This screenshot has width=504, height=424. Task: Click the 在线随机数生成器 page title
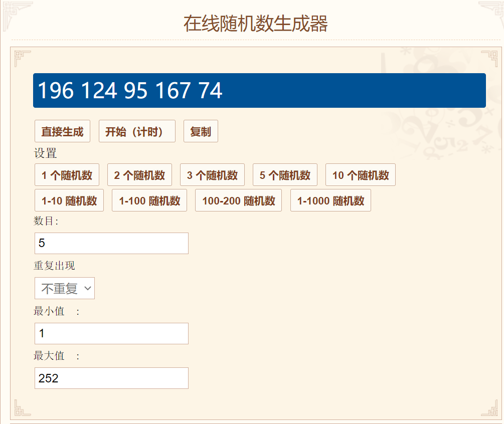coord(256,24)
